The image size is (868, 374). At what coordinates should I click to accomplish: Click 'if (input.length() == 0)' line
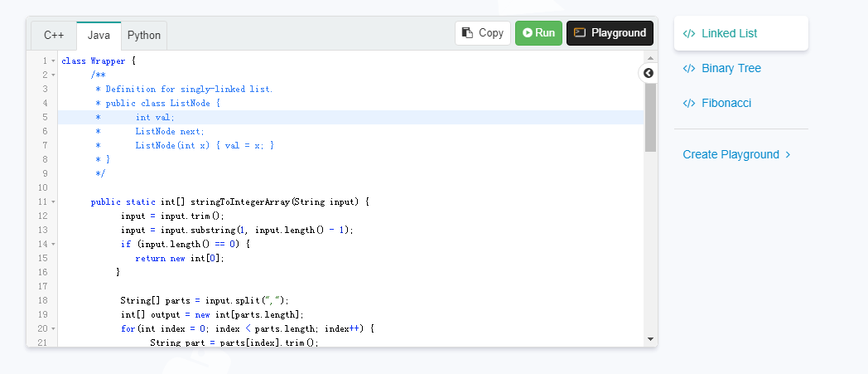tap(186, 245)
